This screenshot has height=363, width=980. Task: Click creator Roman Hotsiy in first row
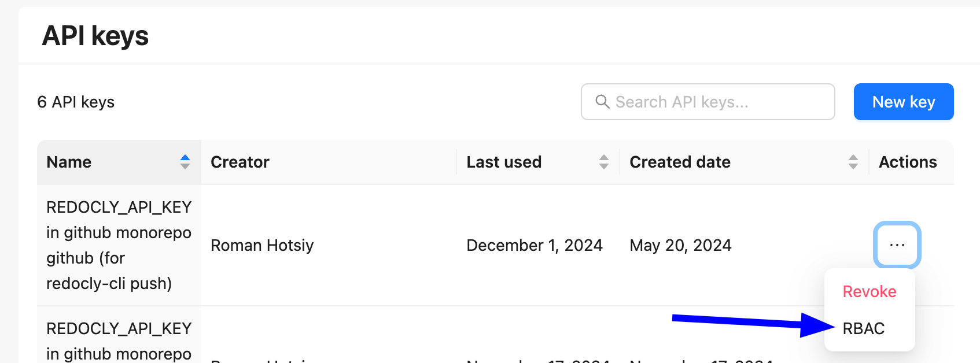coord(262,245)
